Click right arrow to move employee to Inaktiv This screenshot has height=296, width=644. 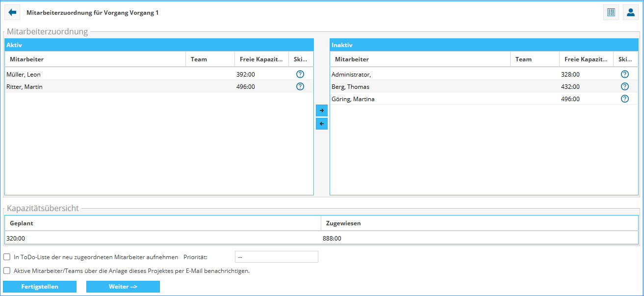(x=322, y=110)
